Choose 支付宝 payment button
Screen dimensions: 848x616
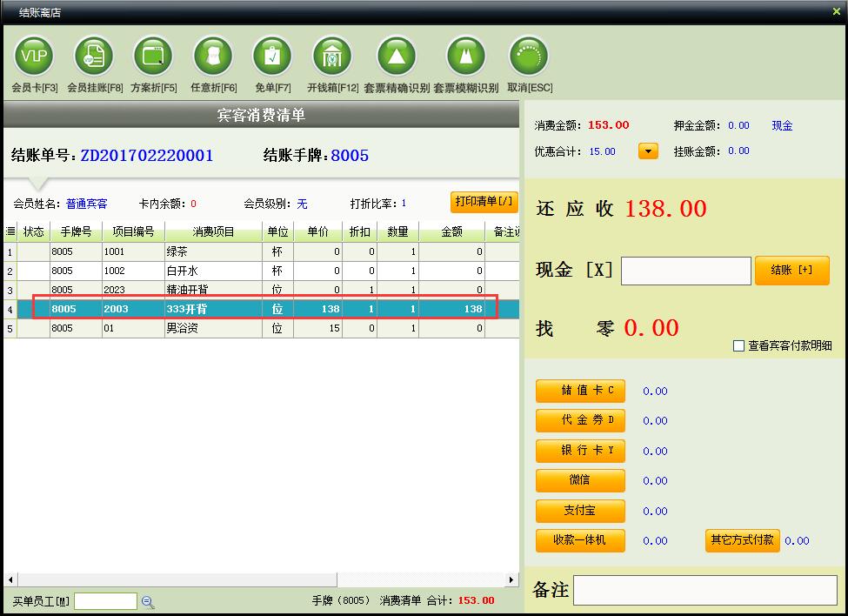580,511
